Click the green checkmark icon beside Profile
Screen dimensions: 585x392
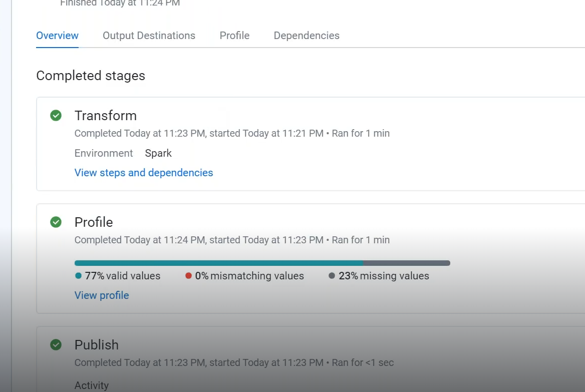[56, 222]
